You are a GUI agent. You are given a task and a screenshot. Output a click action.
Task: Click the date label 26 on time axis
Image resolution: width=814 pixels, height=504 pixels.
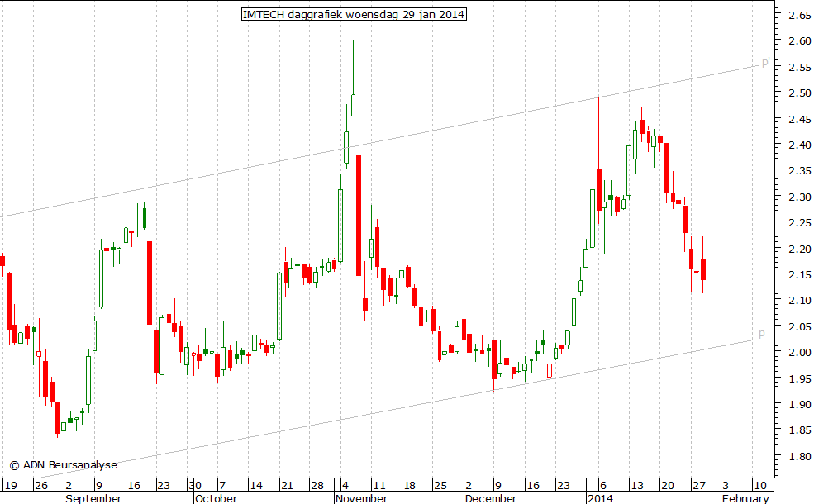point(41,485)
